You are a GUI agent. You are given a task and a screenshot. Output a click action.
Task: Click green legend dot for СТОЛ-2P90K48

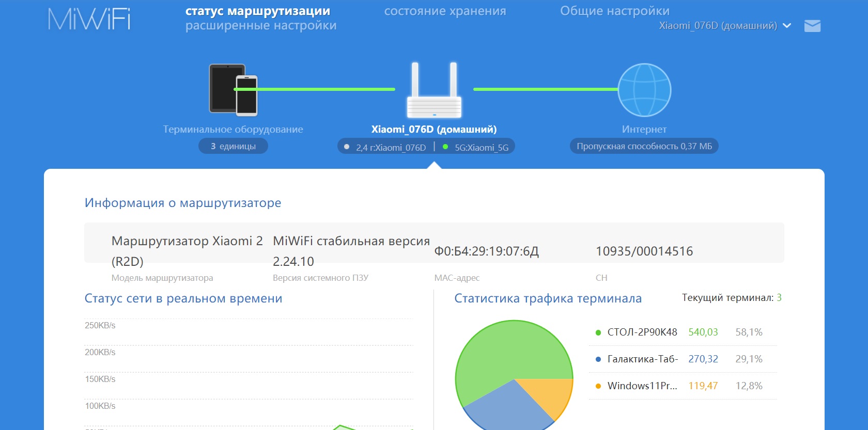click(598, 332)
